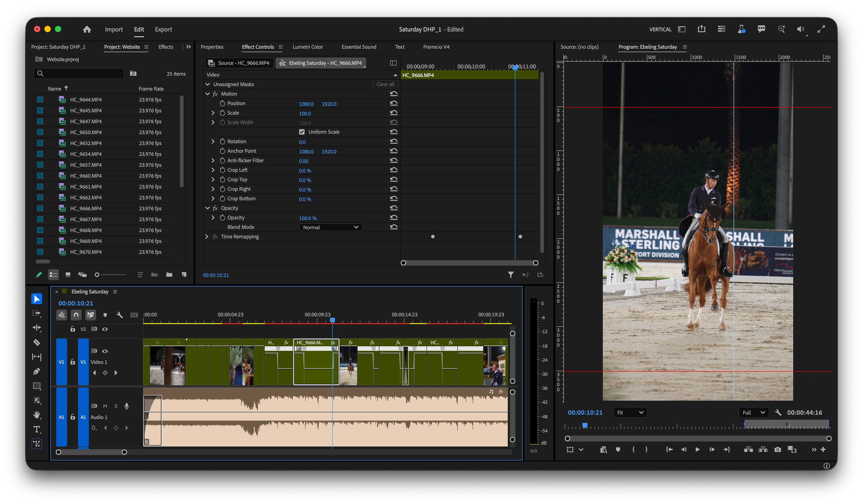Click the Export Frame camera icon
Viewport: 863px width, 504px height.
777,449
